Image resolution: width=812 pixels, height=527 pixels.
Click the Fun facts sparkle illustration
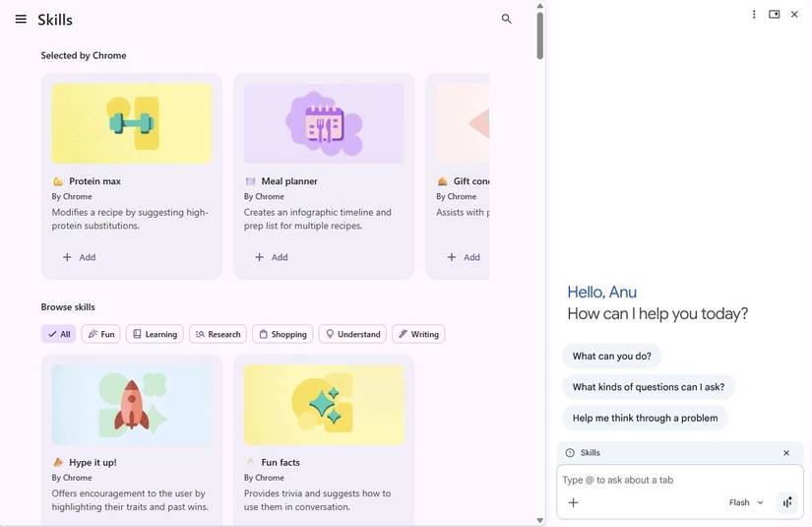[x=324, y=405]
